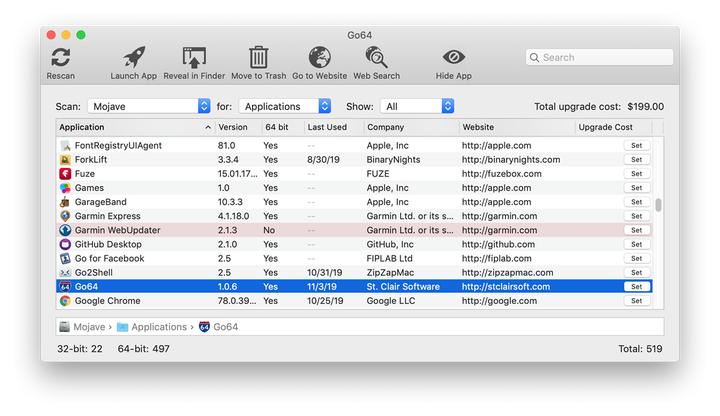Image resolution: width=720 pixels, height=416 pixels.
Task: Click the Reveal in Finder icon
Action: [194, 57]
